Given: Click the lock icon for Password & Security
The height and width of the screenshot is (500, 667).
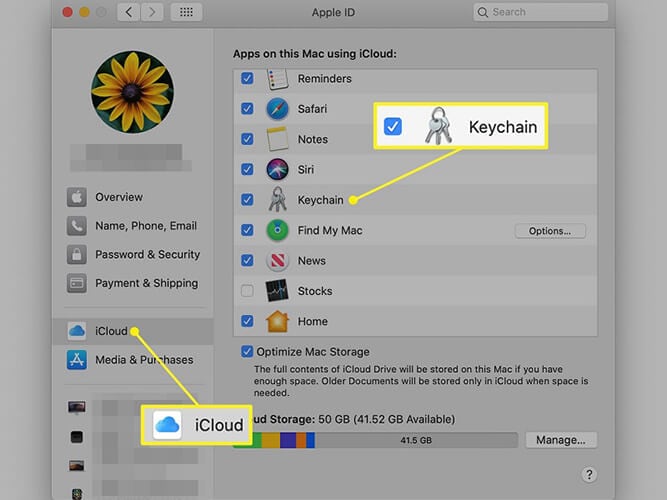Looking at the screenshot, I should [77, 254].
